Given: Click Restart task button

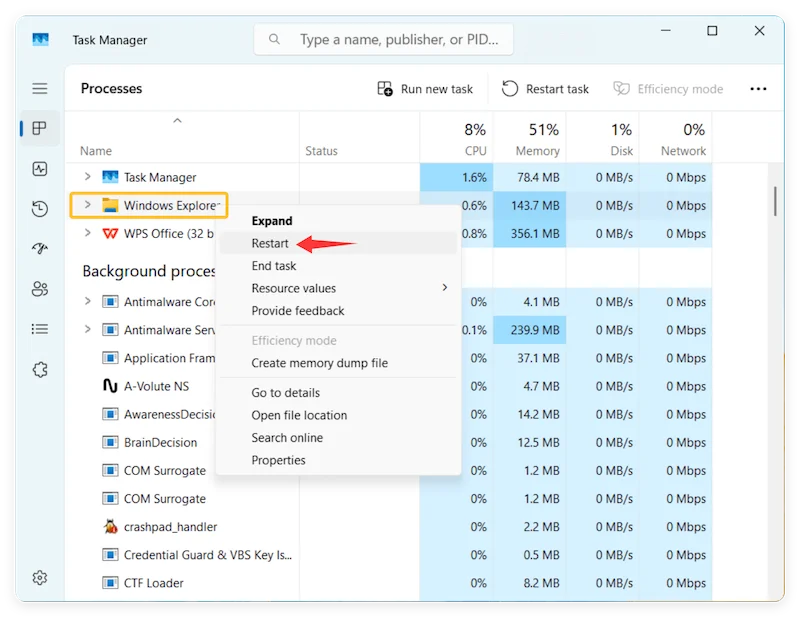Looking at the screenshot, I should (545, 89).
